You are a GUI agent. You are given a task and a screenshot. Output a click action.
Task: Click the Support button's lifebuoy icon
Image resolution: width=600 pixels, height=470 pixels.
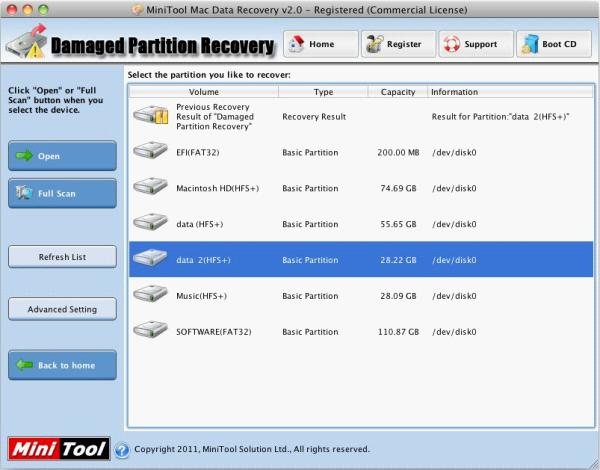click(x=452, y=44)
